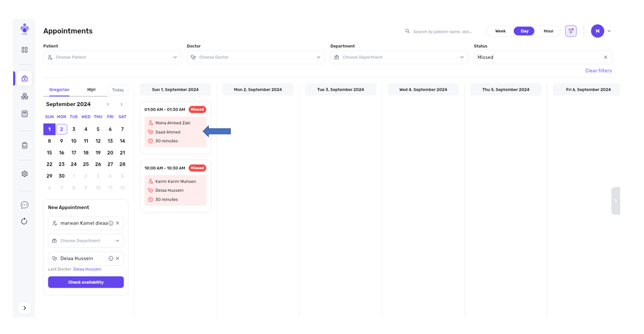Open the dashboard grid icon in sidebar
This screenshot has width=644, height=334.
24,50
